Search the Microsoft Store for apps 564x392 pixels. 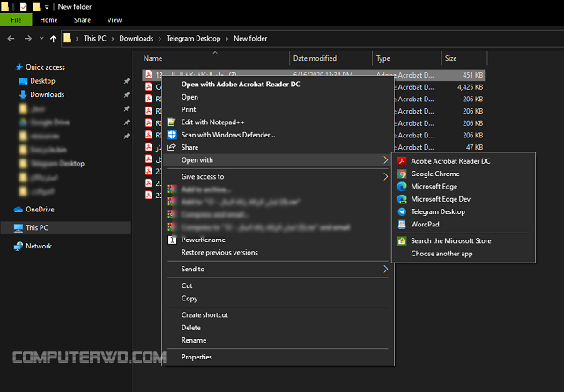click(x=450, y=241)
